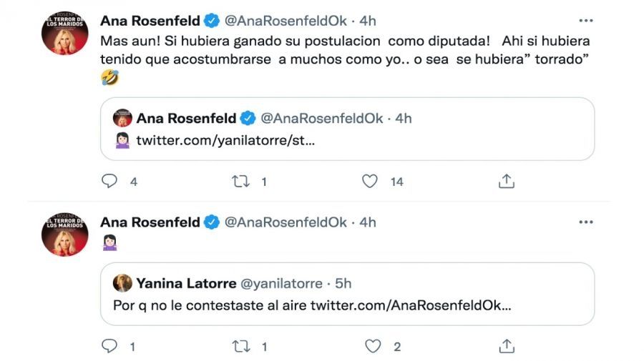This screenshot has width=644, height=361.
Task: Open more options on the second tweet
Action: 585,222
